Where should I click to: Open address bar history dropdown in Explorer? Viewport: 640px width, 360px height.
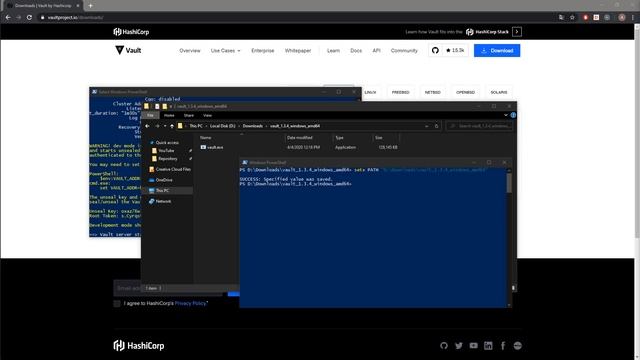[427, 126]
